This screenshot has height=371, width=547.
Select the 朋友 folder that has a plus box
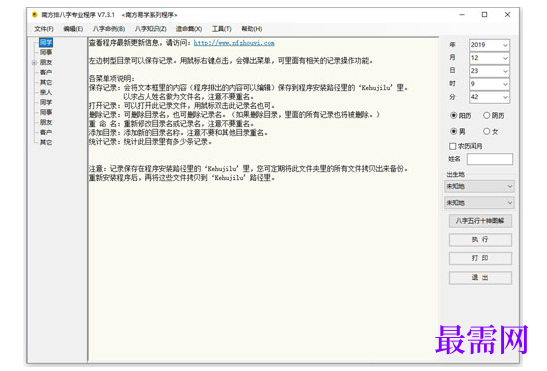tap(46, 62)
